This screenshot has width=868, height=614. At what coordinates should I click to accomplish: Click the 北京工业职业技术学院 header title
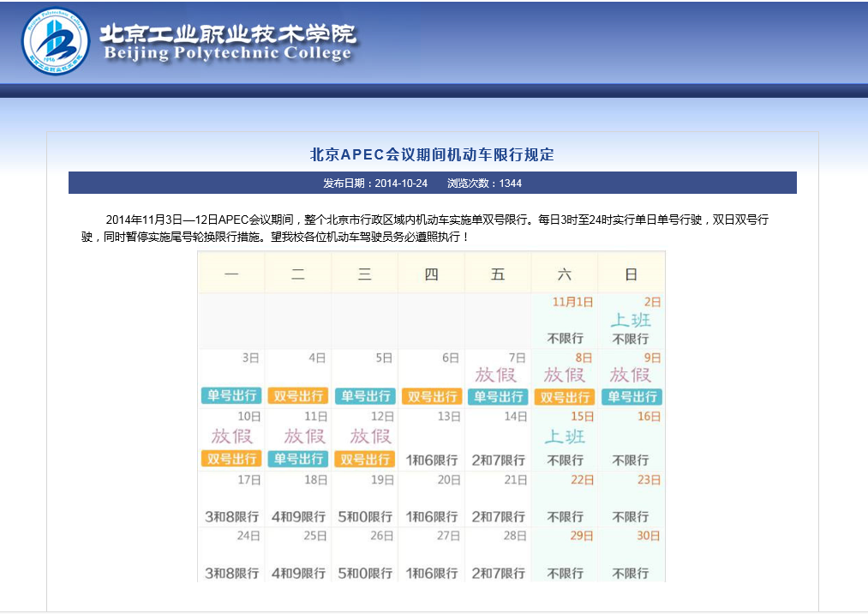pyautogui.click(x=228, y=33)
